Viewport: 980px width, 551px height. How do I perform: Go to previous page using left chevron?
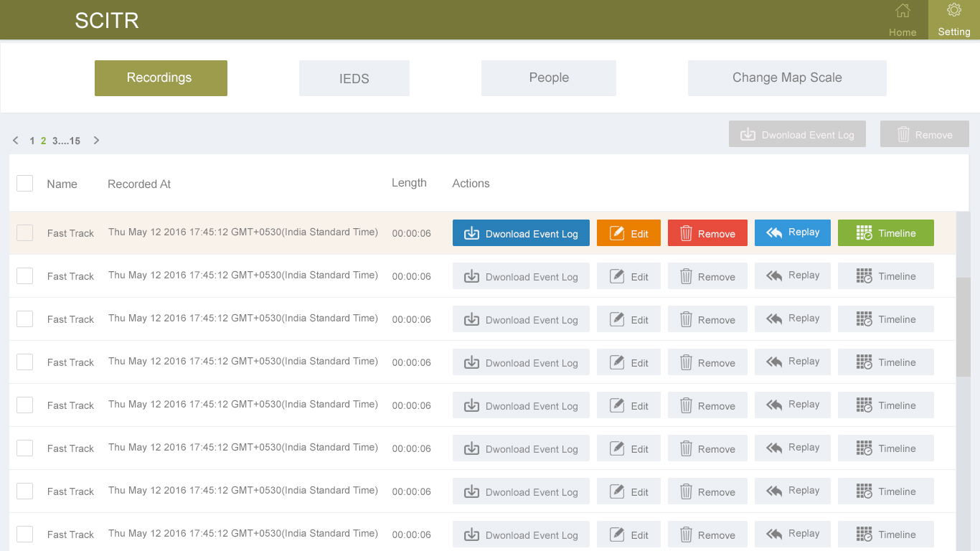16,141
